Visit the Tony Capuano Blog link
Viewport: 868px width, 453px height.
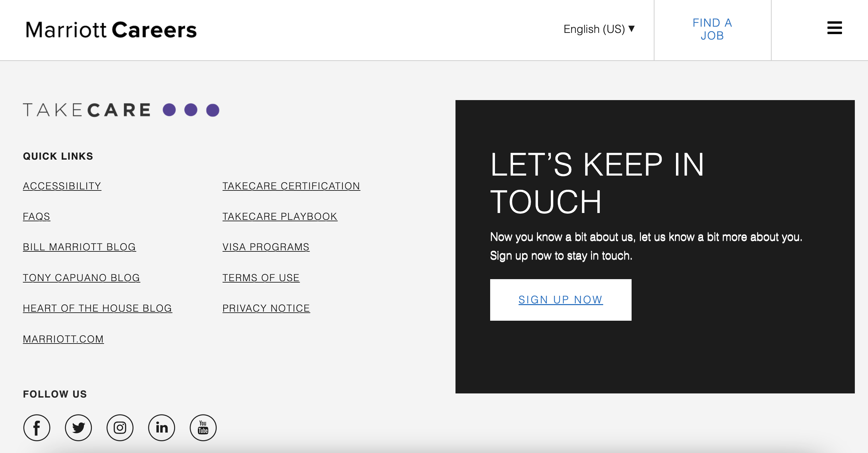tap(81, 278)
